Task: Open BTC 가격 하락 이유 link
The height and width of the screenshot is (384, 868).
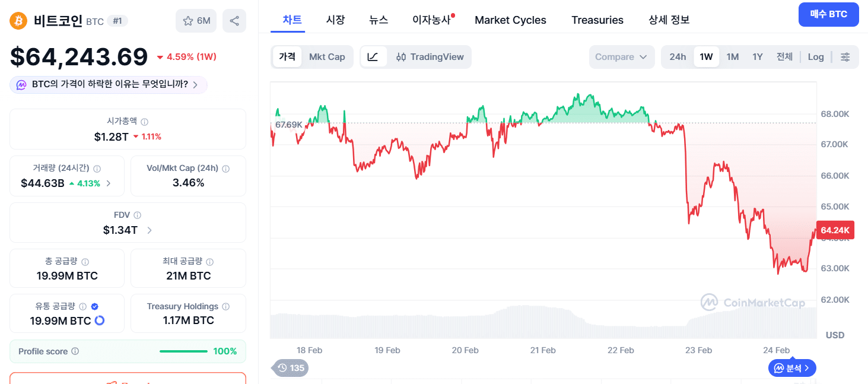Action: [x=109, y=85]
